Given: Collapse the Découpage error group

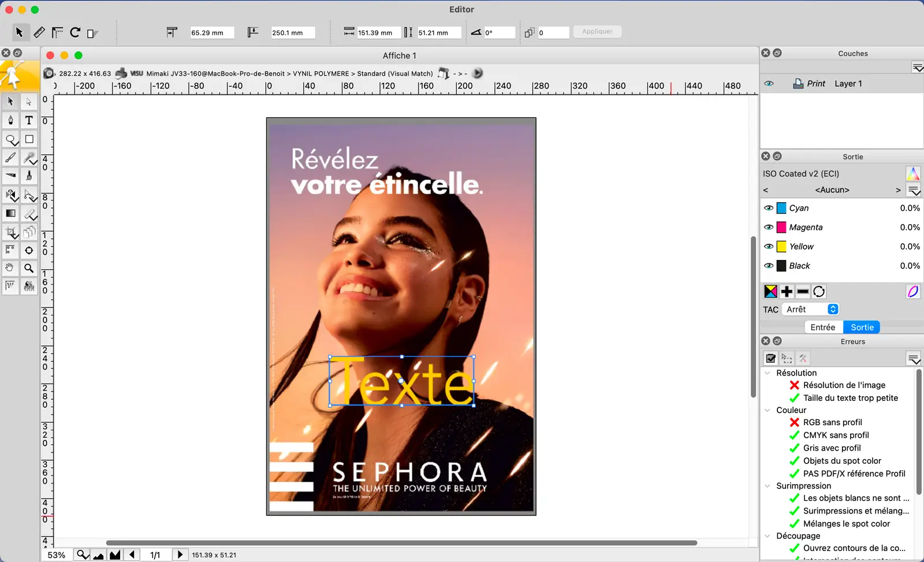Looking at the screenshot, I should pos(767,536).
